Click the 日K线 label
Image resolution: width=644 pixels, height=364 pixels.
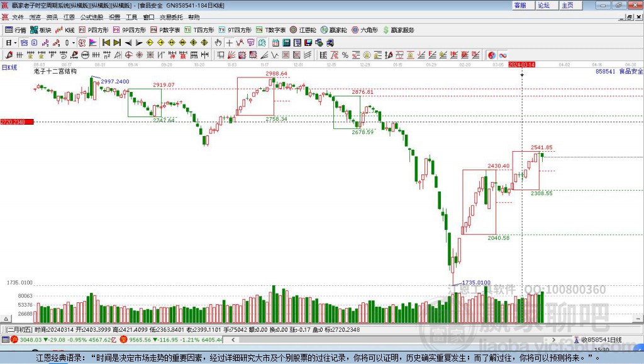(9, 67)
